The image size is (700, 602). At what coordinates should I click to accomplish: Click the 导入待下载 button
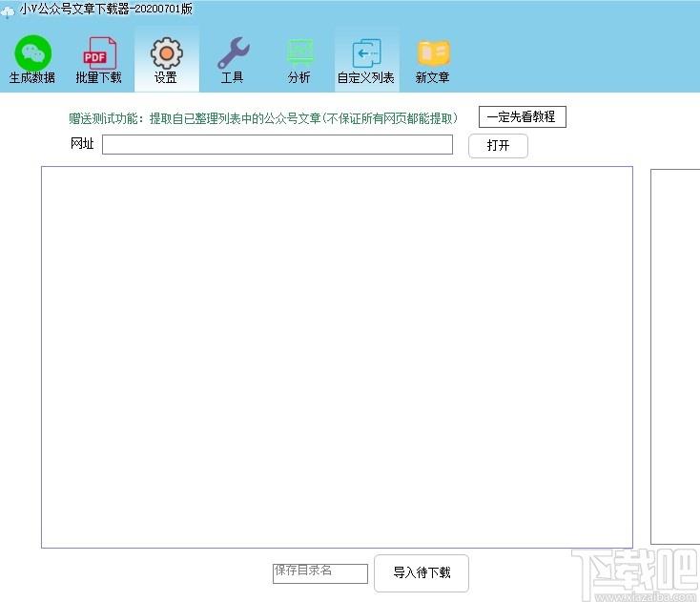coord(422,573)
